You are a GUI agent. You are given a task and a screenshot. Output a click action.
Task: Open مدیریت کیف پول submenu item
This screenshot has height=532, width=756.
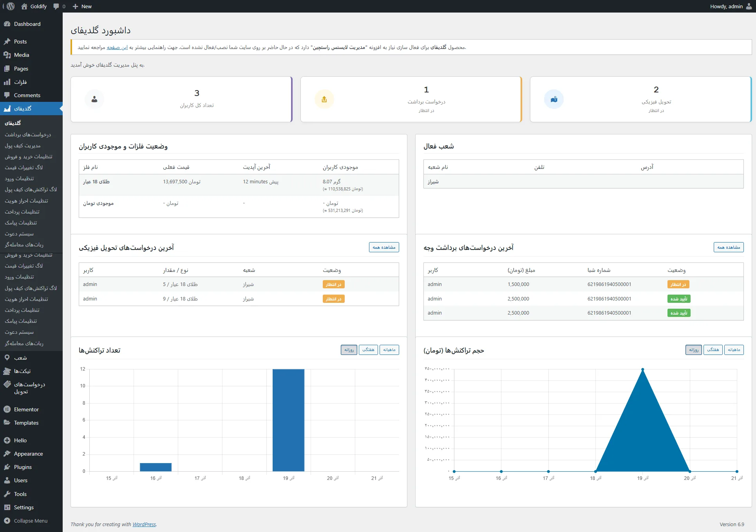23,146
